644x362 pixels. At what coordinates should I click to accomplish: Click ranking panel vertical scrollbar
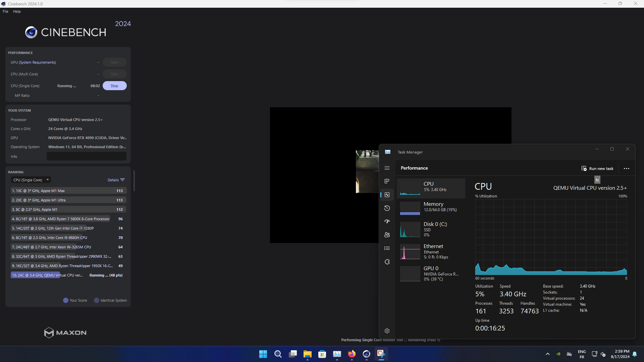click(x=134, y=181)
